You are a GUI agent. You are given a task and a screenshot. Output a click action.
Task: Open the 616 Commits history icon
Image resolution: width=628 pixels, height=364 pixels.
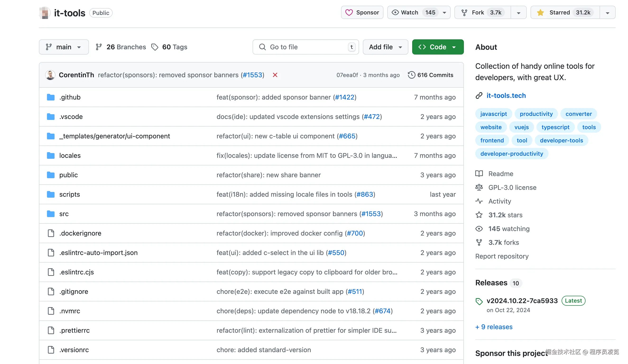411,75
